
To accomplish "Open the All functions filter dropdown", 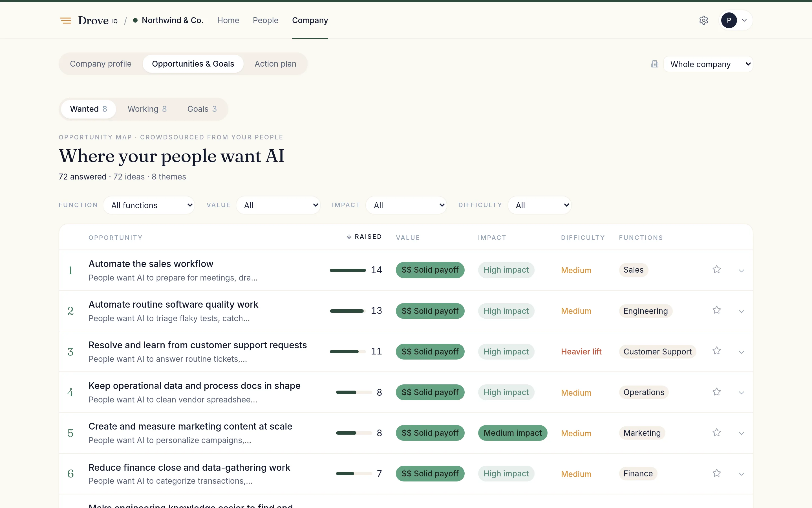I will coord(149,205).
